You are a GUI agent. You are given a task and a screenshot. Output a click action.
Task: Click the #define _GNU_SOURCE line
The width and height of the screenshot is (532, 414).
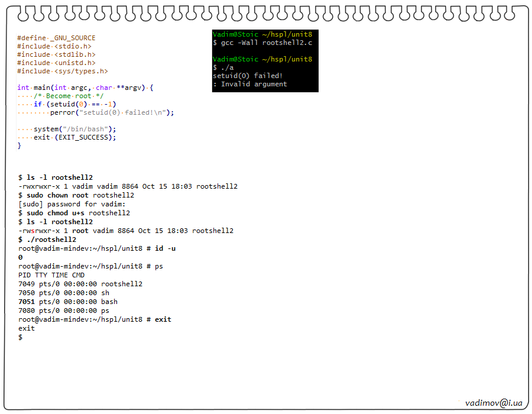(x=56, y=38)
